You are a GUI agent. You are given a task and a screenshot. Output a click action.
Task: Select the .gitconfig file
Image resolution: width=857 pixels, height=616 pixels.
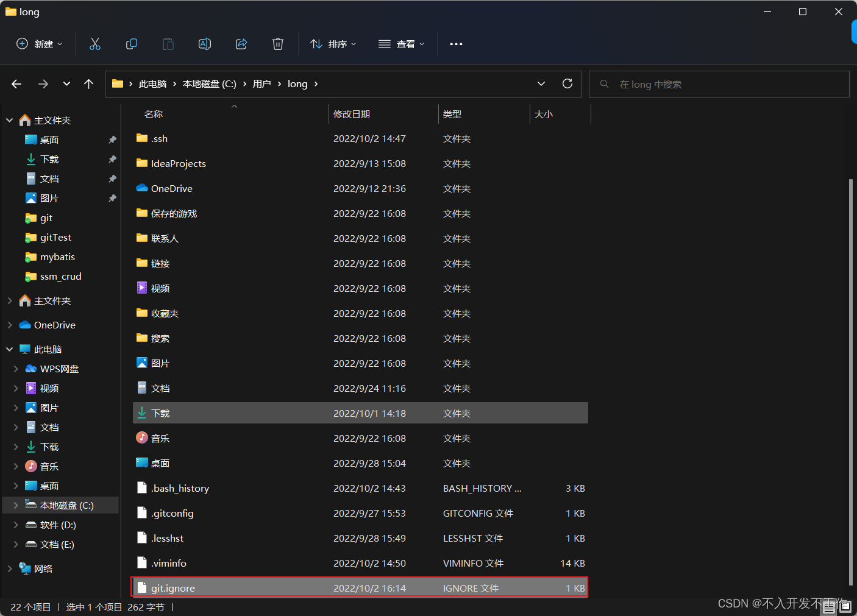point(360,513)
